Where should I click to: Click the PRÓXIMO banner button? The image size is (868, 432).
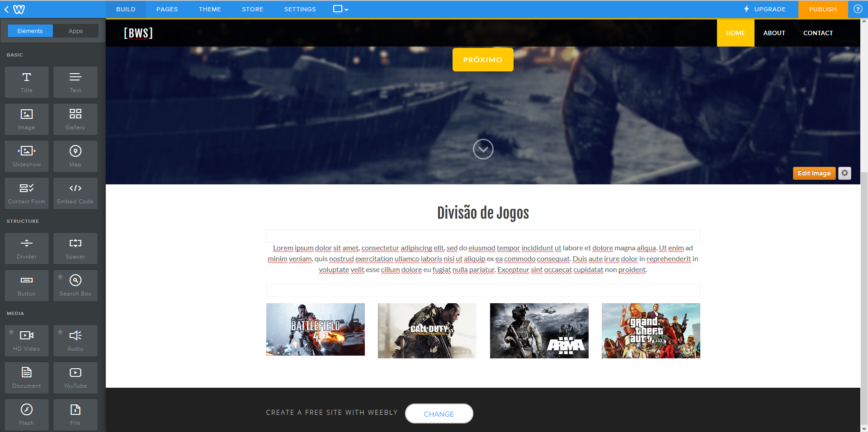click(483, 60)
